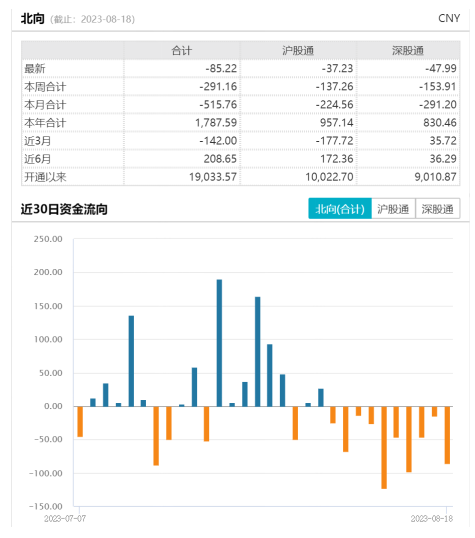
Task: Click the 近30日资金流向 heading
Action: 64,209
